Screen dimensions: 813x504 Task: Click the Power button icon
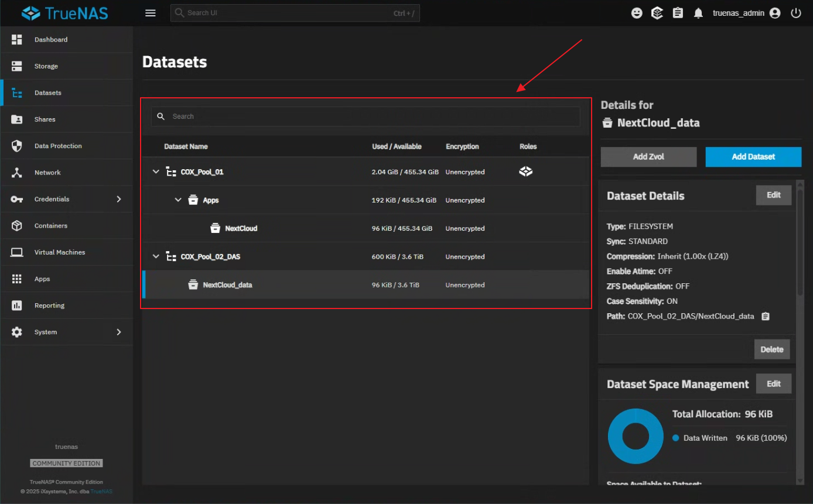pos(795,13)
